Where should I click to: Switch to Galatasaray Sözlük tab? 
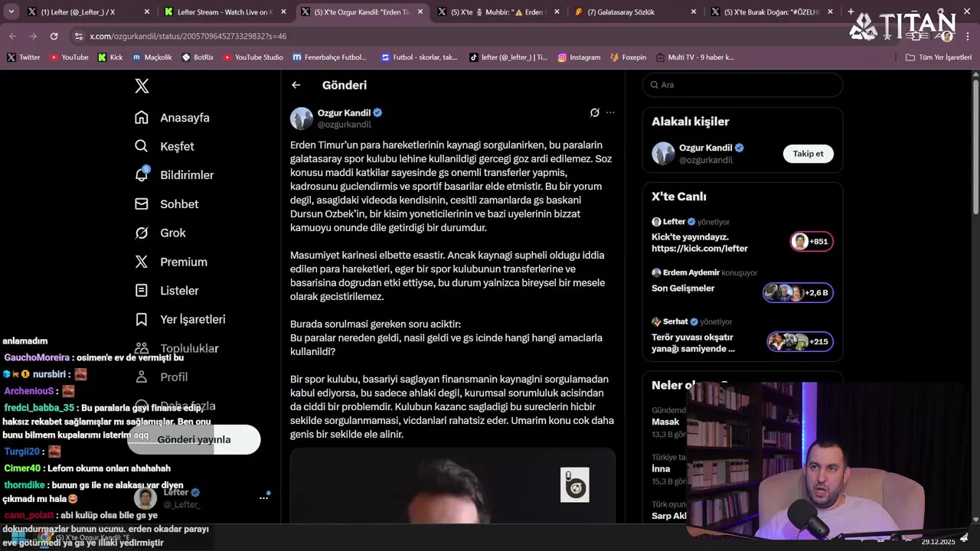(634, 12)
